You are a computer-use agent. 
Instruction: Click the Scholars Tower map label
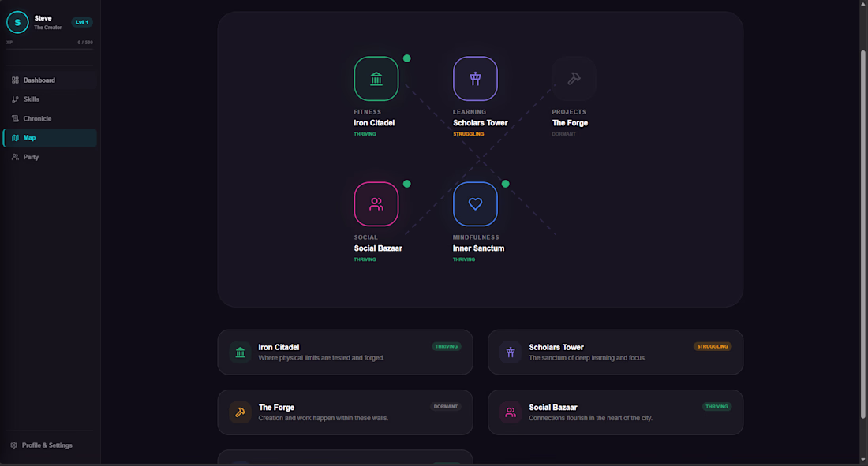480,123
